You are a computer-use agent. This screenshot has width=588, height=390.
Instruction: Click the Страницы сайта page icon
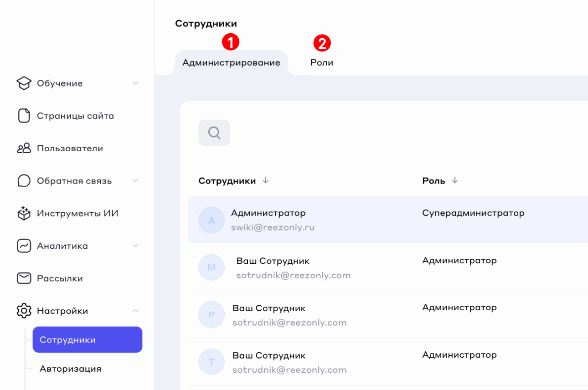click(x=24, y=116)
